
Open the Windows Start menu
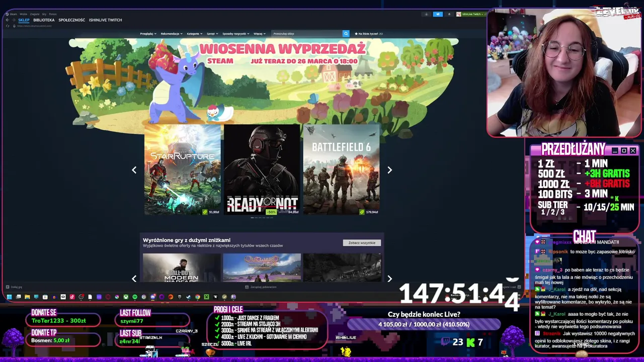[9, 297]
